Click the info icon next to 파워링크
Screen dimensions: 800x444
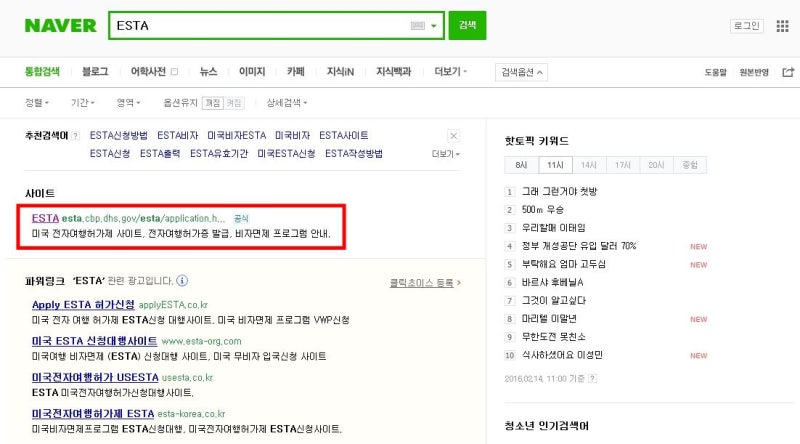point(182,280)
